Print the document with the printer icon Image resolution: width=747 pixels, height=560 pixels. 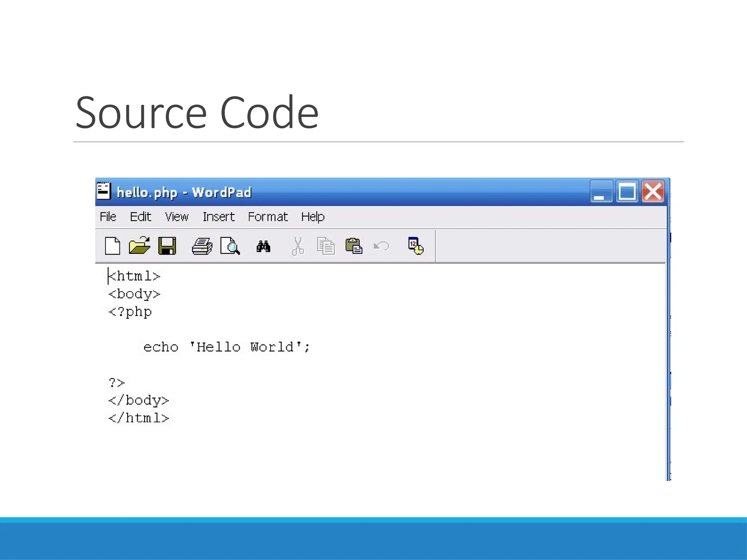[x=202, y=246]
